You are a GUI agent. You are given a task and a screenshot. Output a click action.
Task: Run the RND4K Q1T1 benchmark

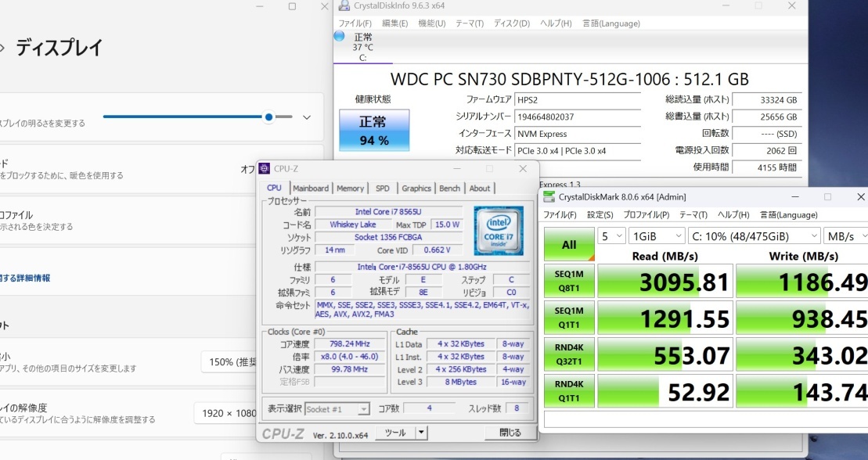(569, 391)
